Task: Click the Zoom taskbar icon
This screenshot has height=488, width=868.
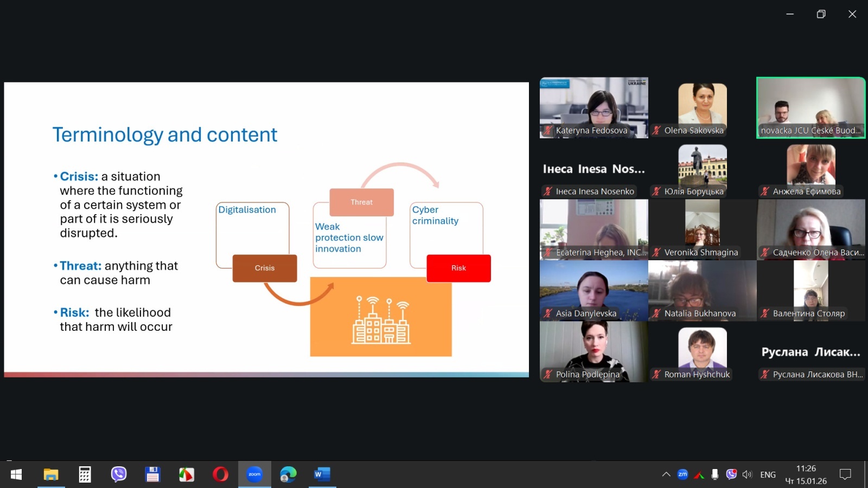Action: click(x=254, y=474)
